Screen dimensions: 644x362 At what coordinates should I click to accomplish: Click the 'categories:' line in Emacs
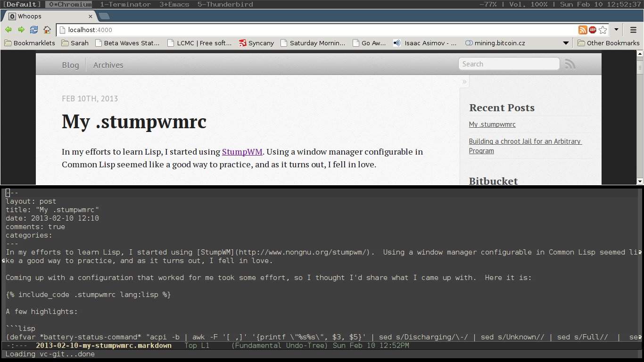(29, 235)
